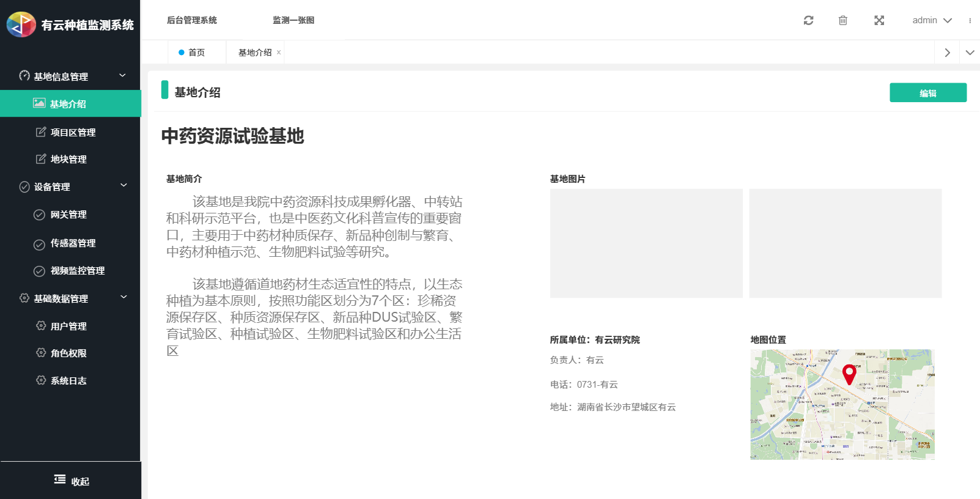This screenshot has width=980, height=499.
Task: Click the green 编辑 button
Action: click(x=927, y=93)
